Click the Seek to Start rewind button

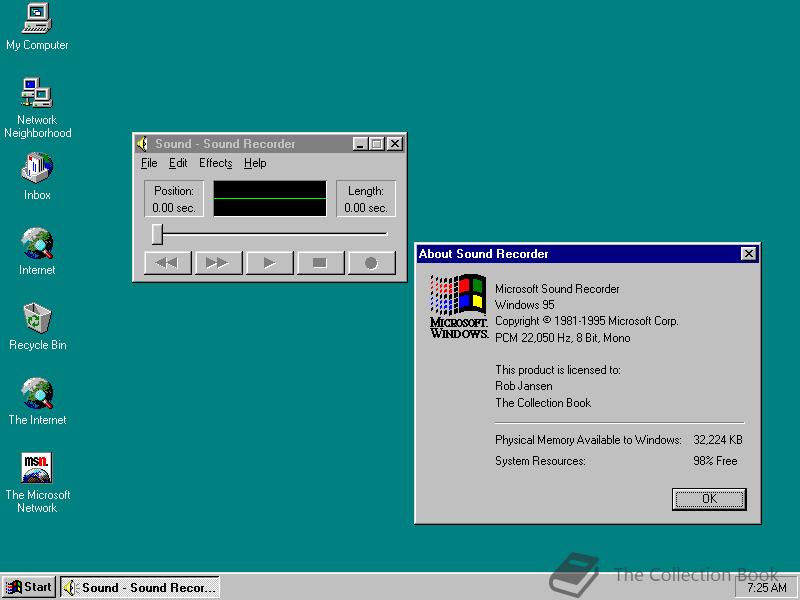[x=167, y=263]
